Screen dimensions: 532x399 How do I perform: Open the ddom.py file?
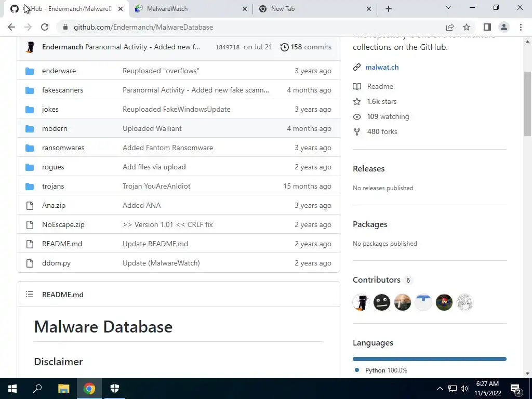(56, 263)
